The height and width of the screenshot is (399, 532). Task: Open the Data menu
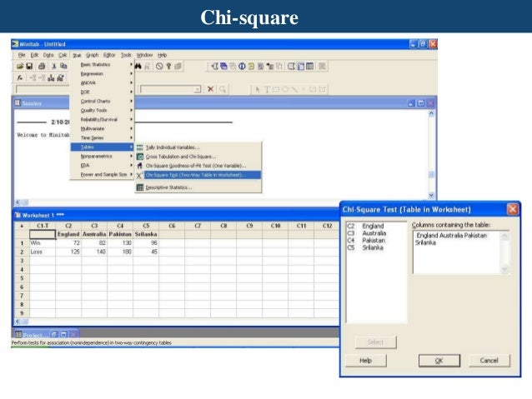[48, 55]
